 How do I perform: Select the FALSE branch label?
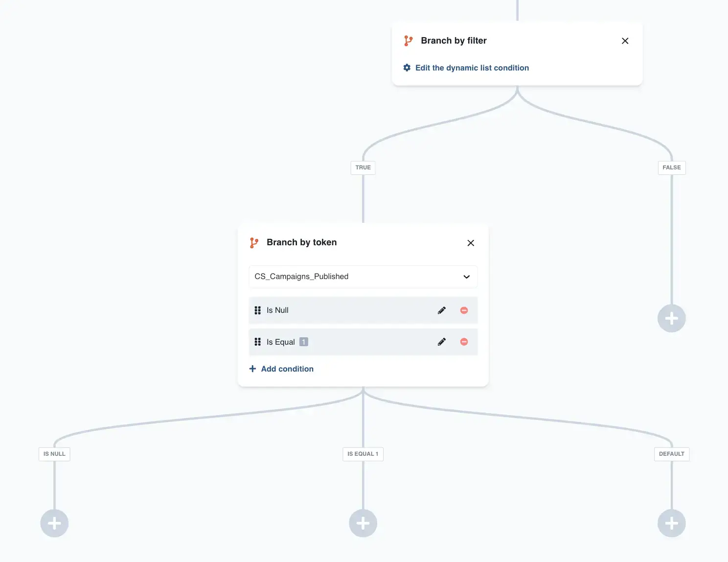tap(672, 167)
